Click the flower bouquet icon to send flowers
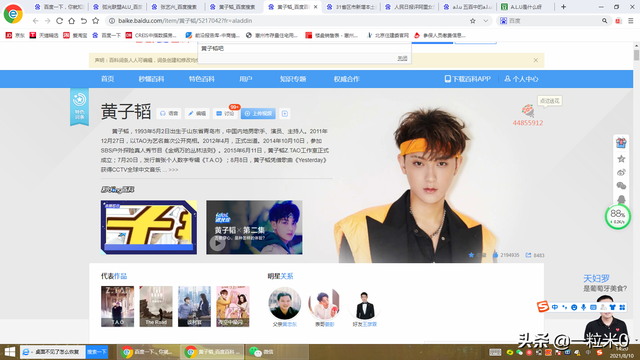640x360 pixels. [527, 110]
